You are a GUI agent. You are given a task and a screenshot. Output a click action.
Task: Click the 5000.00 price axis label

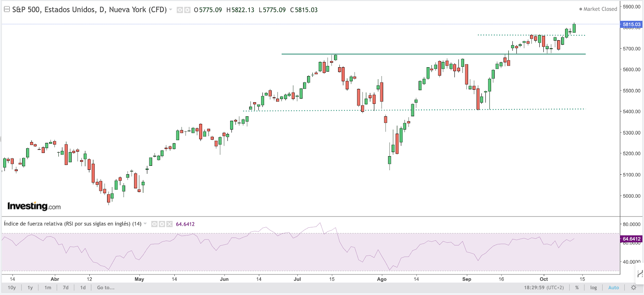(x=632, y=196)
